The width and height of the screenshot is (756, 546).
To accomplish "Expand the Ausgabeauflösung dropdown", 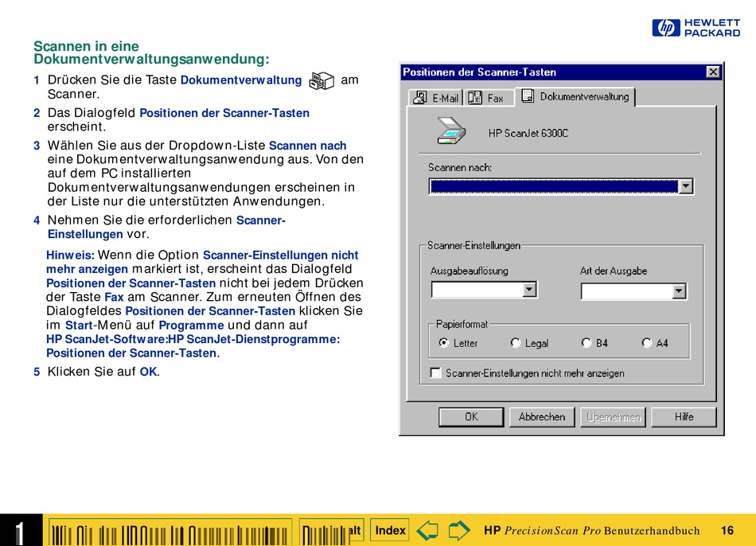I will [529, 290].
